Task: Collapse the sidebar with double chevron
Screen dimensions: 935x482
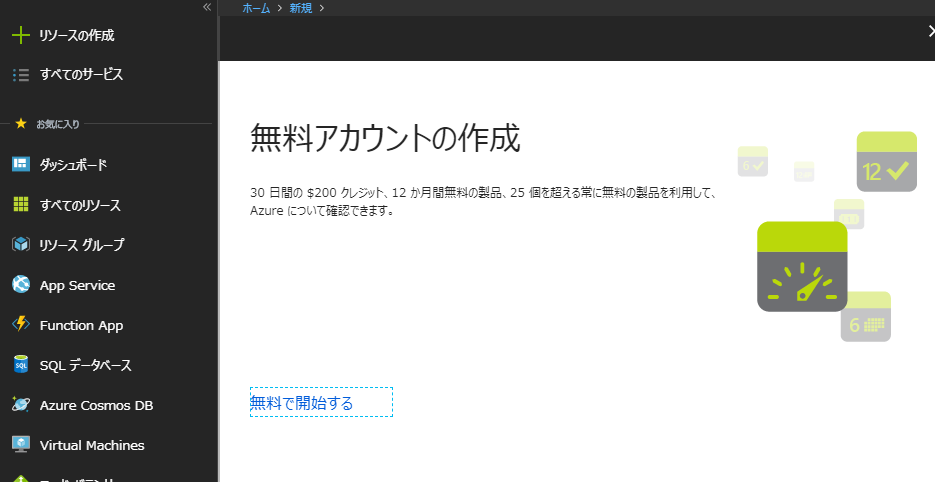Action: (207, 7)
